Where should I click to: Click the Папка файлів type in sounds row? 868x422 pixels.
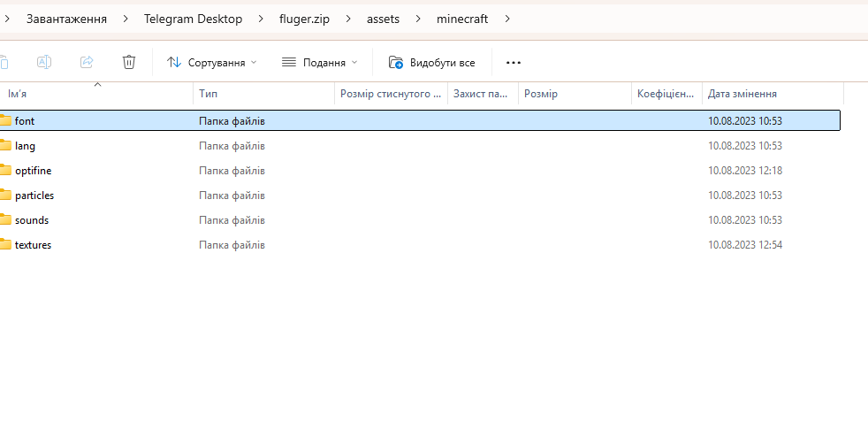point(232,220)
